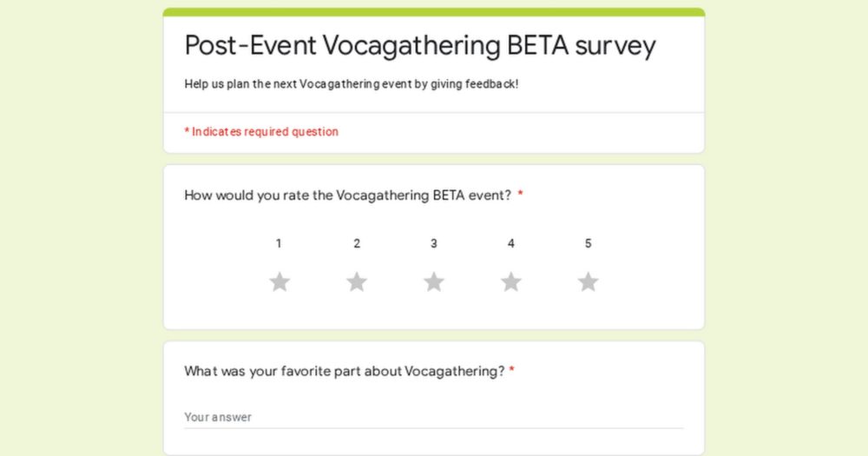Image resolution: width=868 pixels, height=456 pixels.
Task: Click the number 4 rating label
Action: (511, 243)
